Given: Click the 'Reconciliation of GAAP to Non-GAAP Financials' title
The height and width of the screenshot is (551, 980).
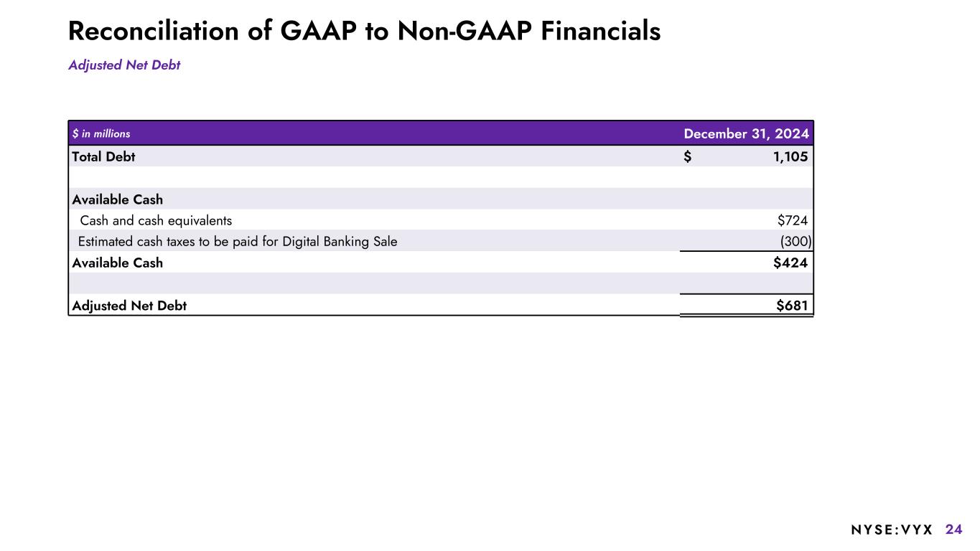Looking at the screenshot, I should [x=364, y=31].
